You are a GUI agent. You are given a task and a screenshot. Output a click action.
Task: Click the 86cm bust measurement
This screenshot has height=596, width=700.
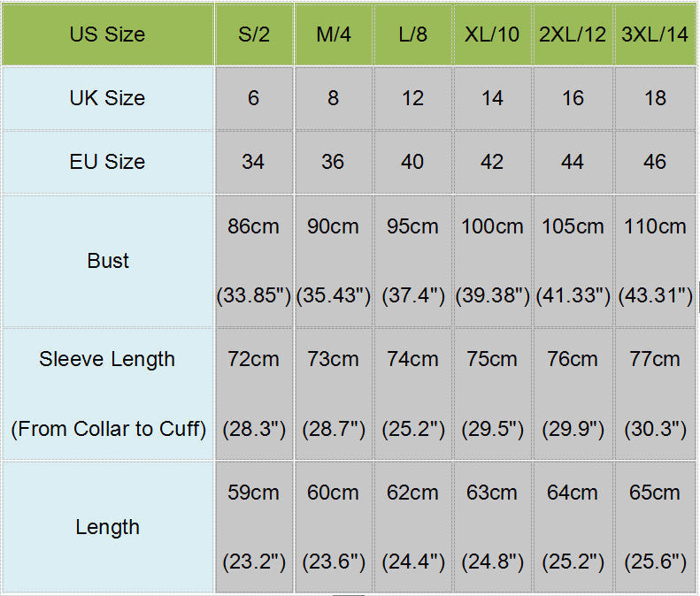[x=254, y=226]
